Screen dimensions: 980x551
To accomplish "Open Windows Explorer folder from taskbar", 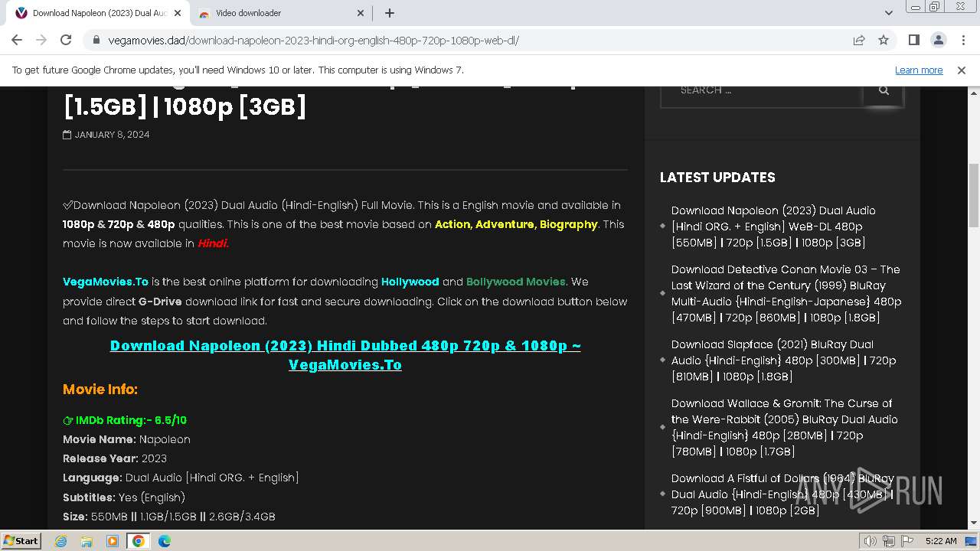I will pyautogui.click(x=87, y=541).
